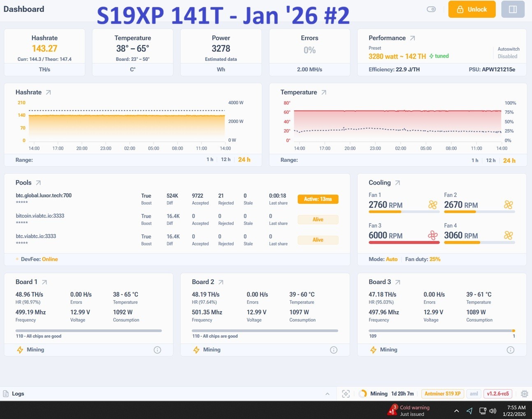Open the fan Mode Auto selector
Image resolution: width=532 pixels, height=419 pixels.
point(391,259)
